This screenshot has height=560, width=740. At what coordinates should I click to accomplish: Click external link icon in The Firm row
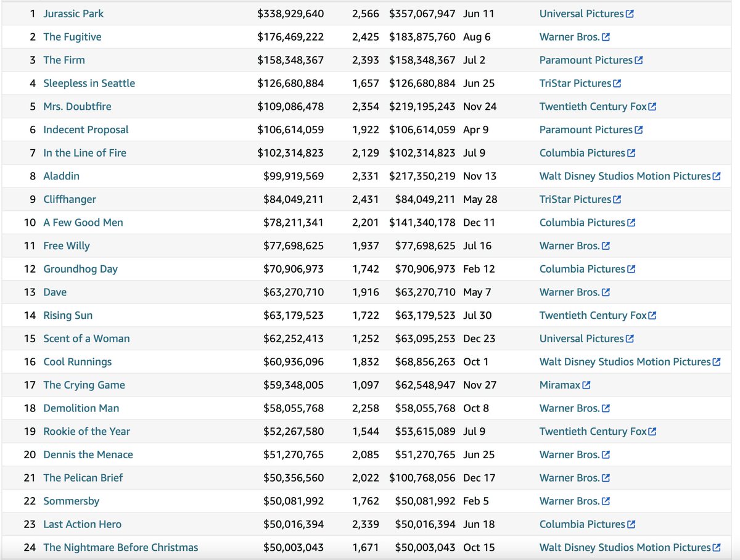click(639, 60)
